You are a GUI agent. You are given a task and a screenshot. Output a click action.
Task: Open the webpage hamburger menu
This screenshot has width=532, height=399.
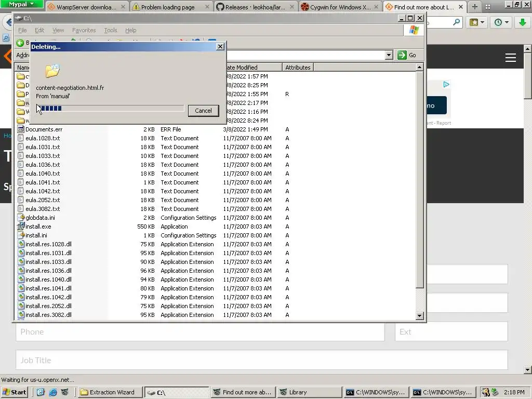click(510, 58)
